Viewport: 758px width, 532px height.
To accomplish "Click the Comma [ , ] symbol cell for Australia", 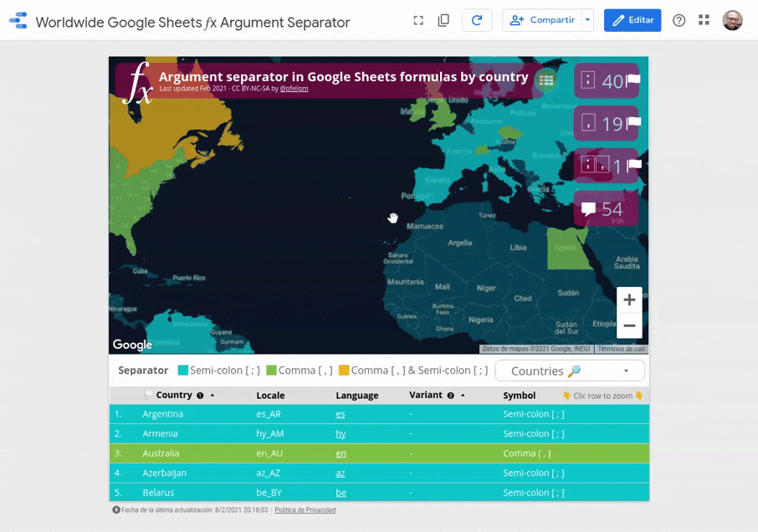I will (x=526, y=453).
